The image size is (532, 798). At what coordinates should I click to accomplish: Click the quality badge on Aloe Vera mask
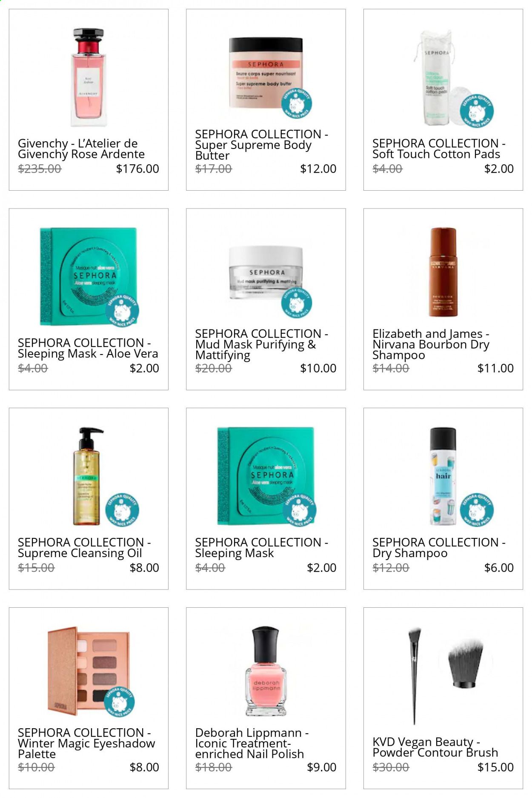click(x=123, y=309)
